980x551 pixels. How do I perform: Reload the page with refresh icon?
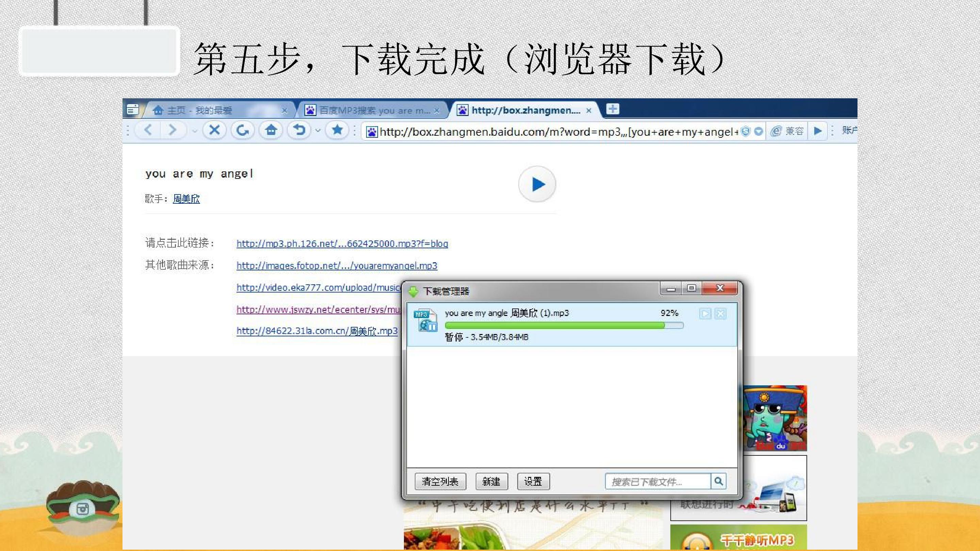pos(243,130)
